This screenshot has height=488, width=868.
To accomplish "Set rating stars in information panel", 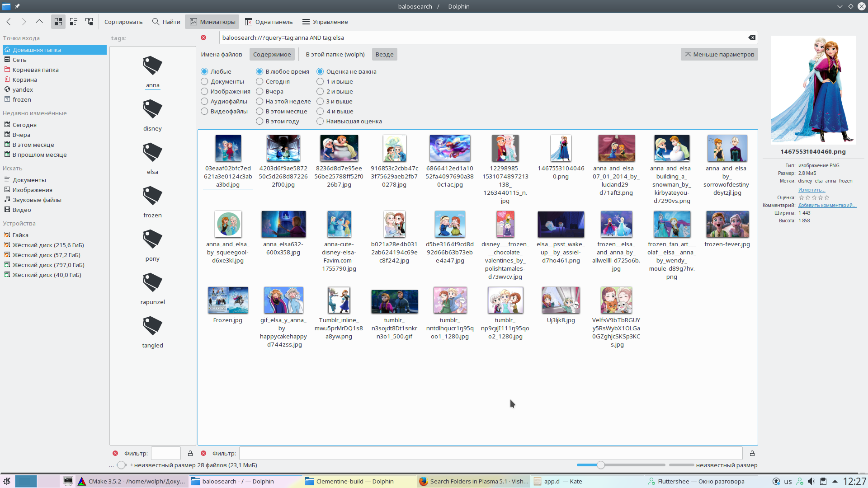I will point(814,197).
